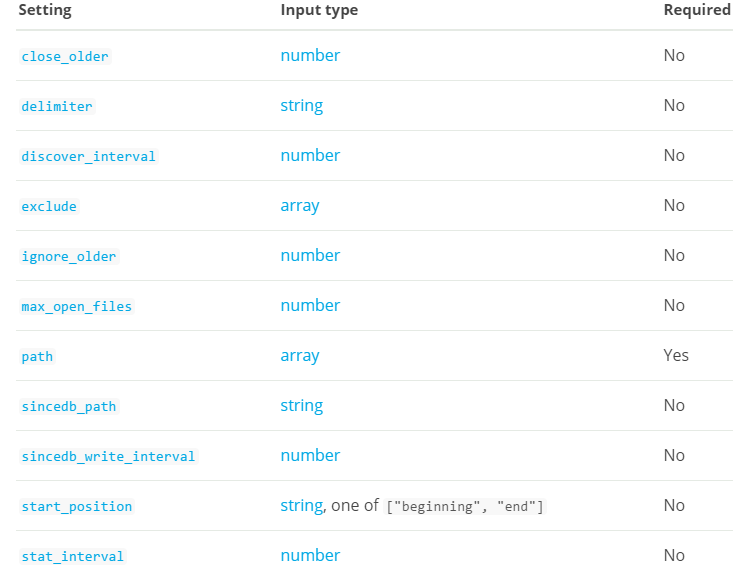Open the string type link for sincedb_path
The width and height of the screenshot is (733, 575).
pyautogui.click(x=301, y=406)
